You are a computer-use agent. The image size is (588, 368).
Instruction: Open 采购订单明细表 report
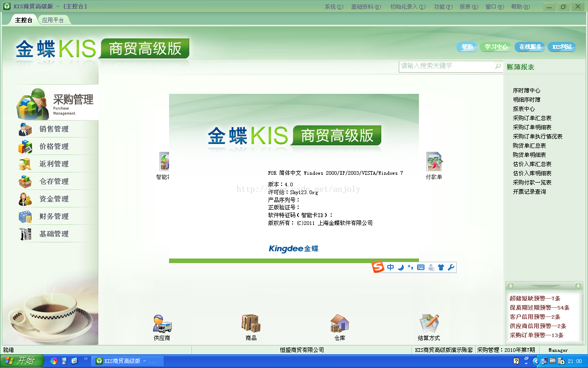[532, 127]
